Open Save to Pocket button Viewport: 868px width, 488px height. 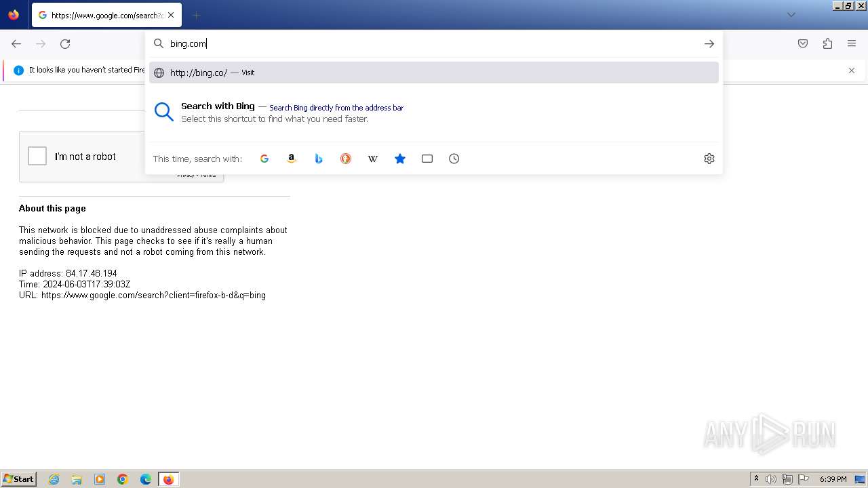click(x=803, y=44)
